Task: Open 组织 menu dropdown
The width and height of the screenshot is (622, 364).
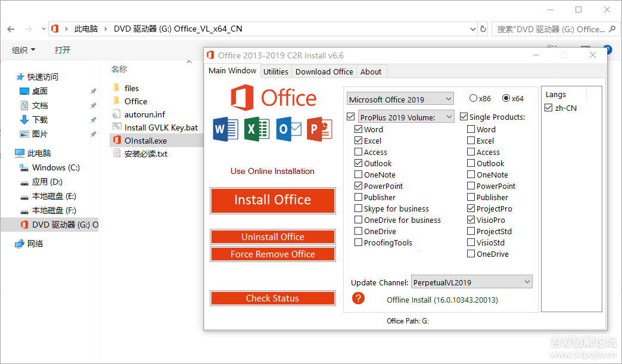Action: coord(24,50)
